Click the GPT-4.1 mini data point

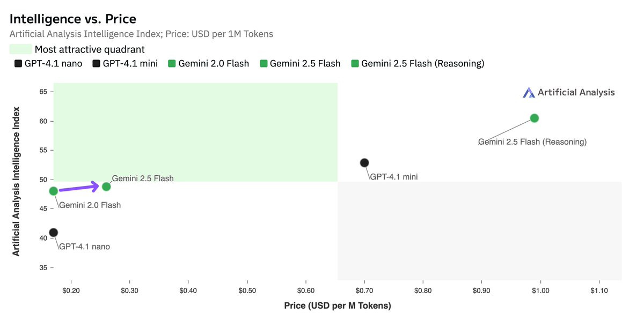[x=364, y=162]
